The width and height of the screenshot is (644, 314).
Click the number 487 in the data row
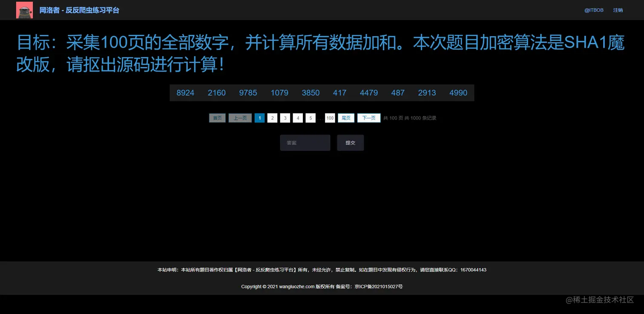tap(398, 93)
